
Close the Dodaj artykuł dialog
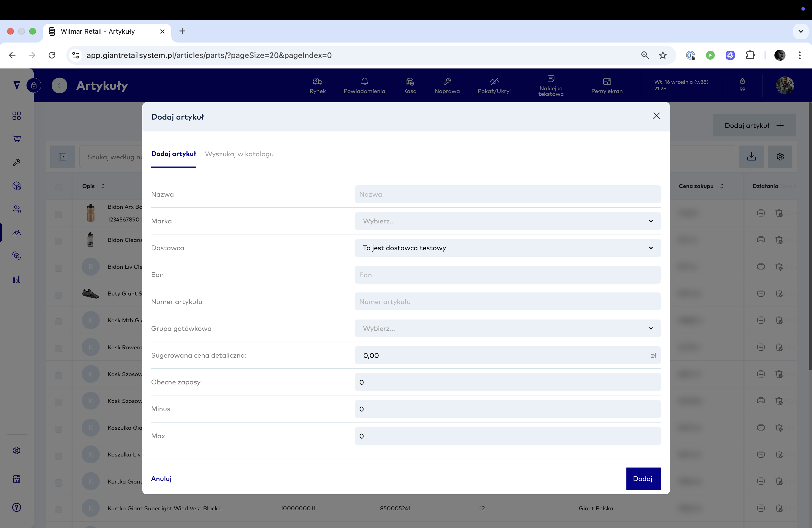(656, 116)
